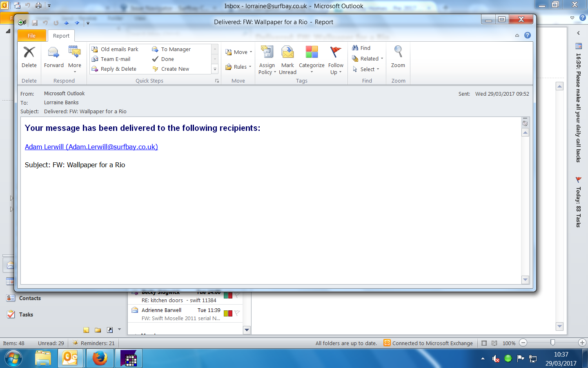Open Windows Explorer from the taskbar
This screenshot has width=588, height=368.
42,359
